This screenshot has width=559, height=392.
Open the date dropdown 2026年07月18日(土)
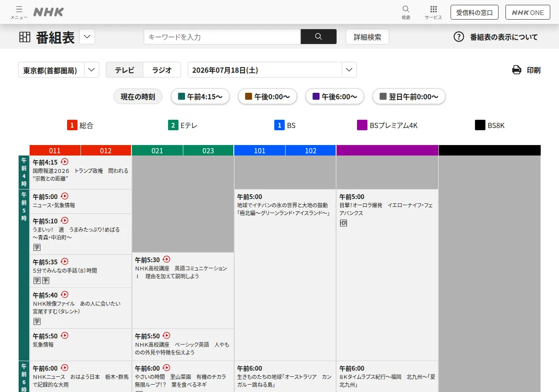coord(272,70)
